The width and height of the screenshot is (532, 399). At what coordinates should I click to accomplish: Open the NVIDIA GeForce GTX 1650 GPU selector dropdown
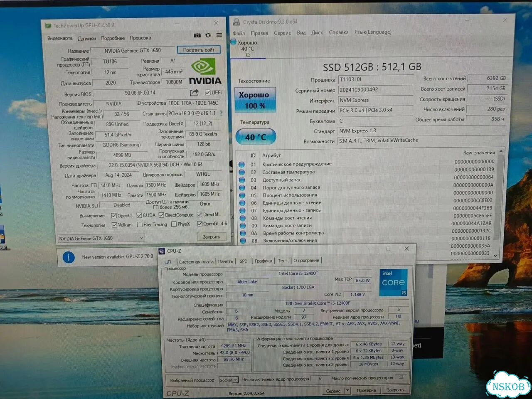pyautogui.click(x=101, y=238)
